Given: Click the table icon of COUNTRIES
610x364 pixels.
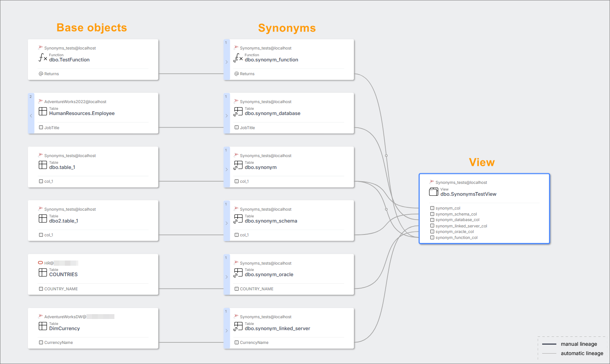Looking at the screenshot, I should [x=43, y=272].
